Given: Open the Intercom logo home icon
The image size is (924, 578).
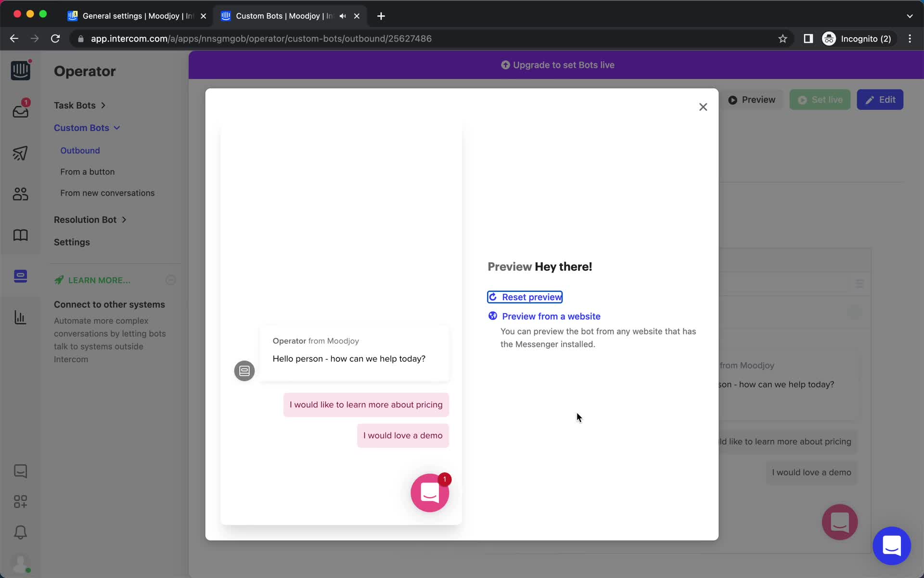Looking at the screenshot, I should tap(20, 70).
